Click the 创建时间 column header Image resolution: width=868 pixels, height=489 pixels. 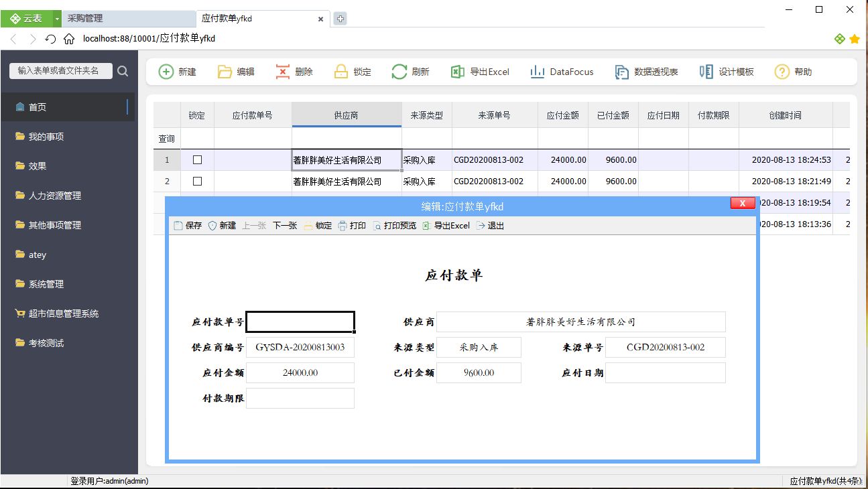(786, 115)
